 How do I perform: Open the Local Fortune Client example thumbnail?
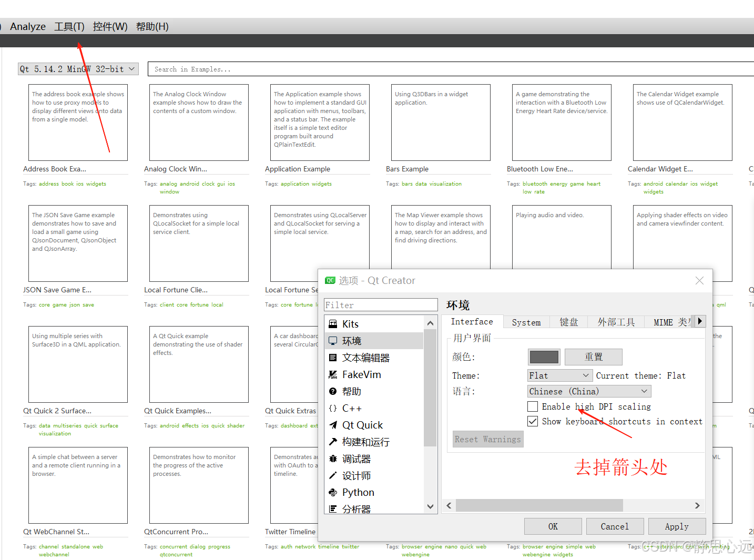(x=199, y=243)
